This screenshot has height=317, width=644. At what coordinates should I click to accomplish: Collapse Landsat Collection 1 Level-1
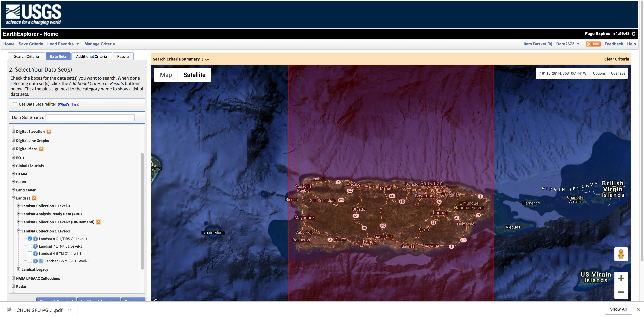[19, 230]
